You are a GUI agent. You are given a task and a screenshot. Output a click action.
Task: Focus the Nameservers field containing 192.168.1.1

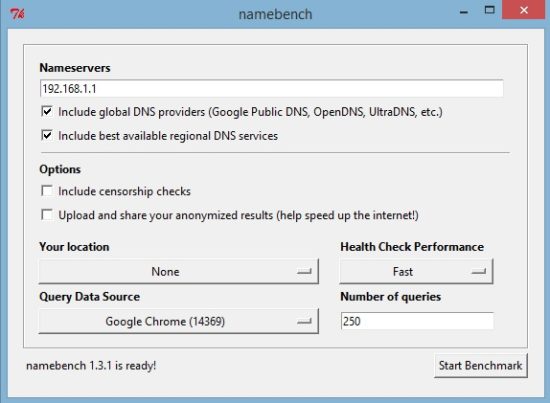[x=271, y=88]
